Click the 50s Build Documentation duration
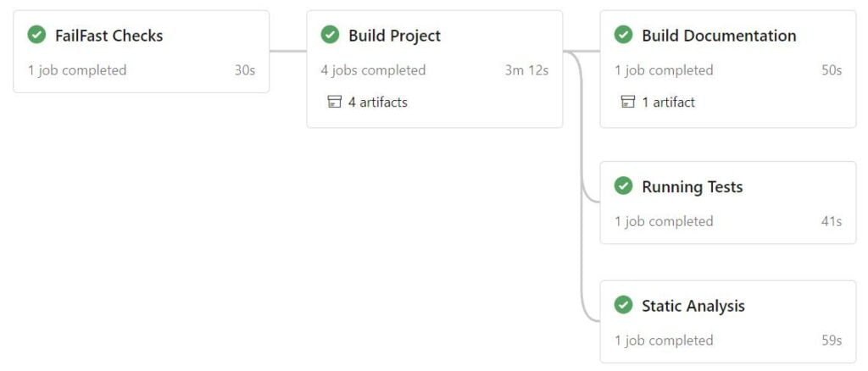This screenshot has height=371, width=868. (832, 70)
